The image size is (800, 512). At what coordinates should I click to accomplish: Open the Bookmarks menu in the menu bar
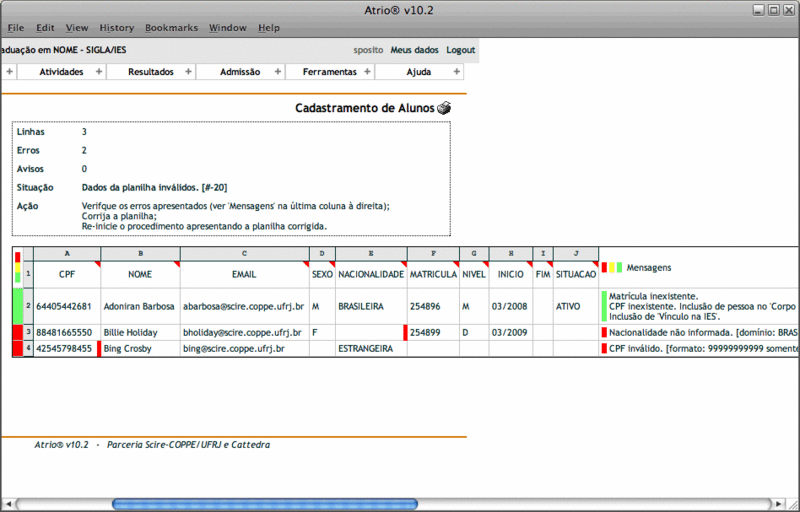click(x=171, y=28)
